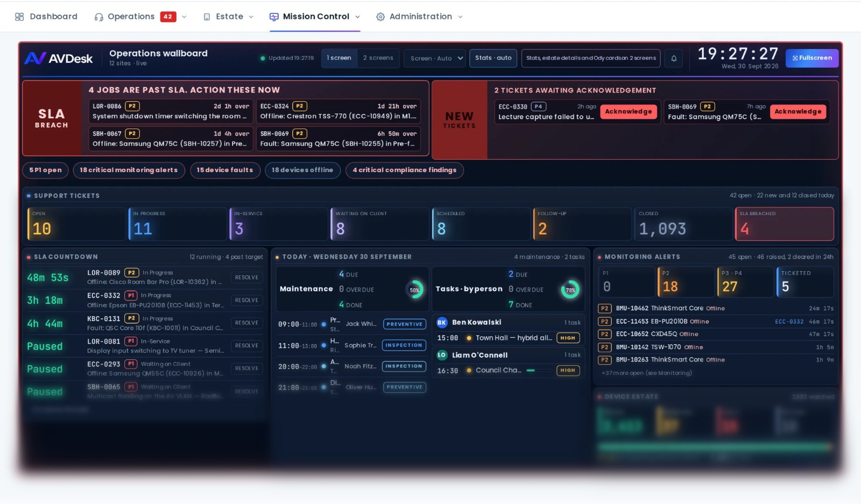This screenshot has width=861, height=504.
Task: Acknowledge ticket ECC-0330
Action: coord(629,112)
